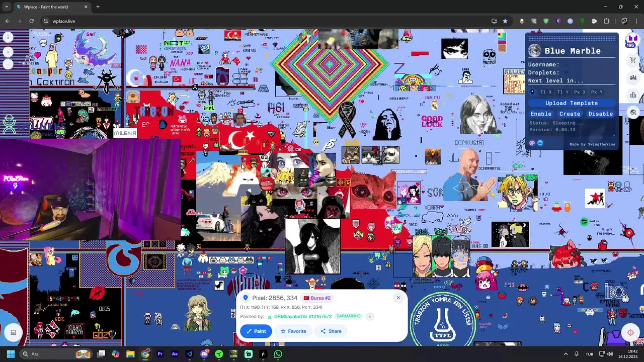Open the purple E extension icon
Viewport: 644px width, 362px height.
pyautogui.click(x=558, y=21)
